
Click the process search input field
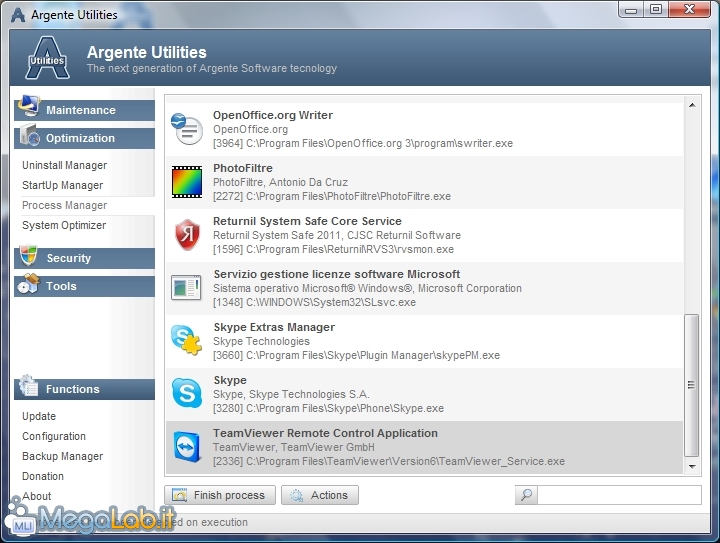pos(619,495)
